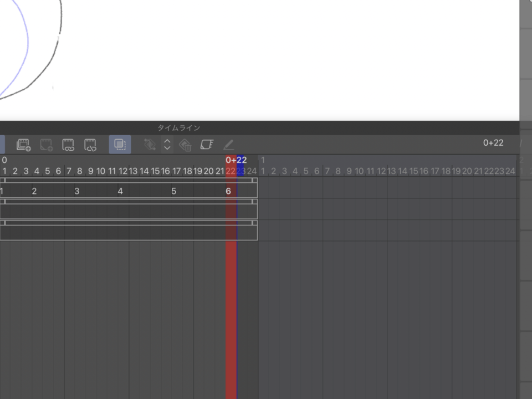532x399 pixels.
Task: Click the empty third track clip body
Action: tap(129, 233)
